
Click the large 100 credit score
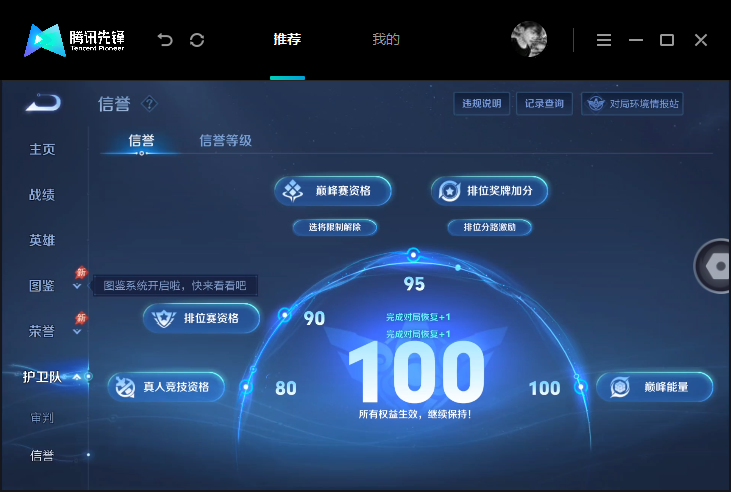pyautogui.click(x=416, y=372)
